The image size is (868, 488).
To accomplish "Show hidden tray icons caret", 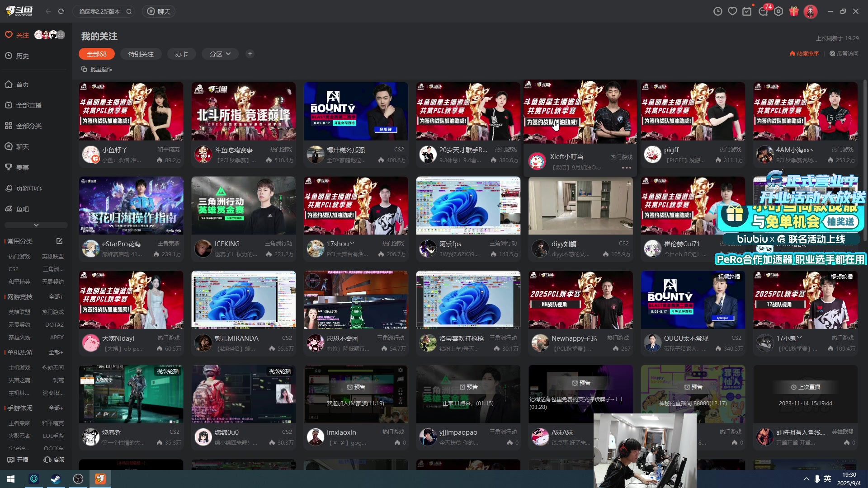I will (x=806, y=479).
